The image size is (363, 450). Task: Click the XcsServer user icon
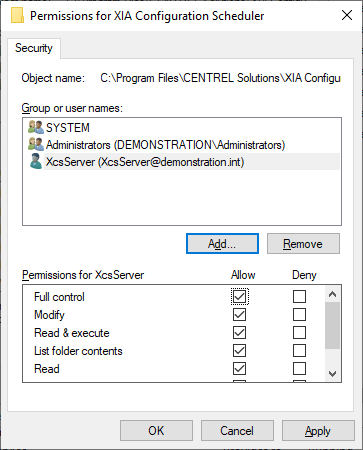point(36,162)
